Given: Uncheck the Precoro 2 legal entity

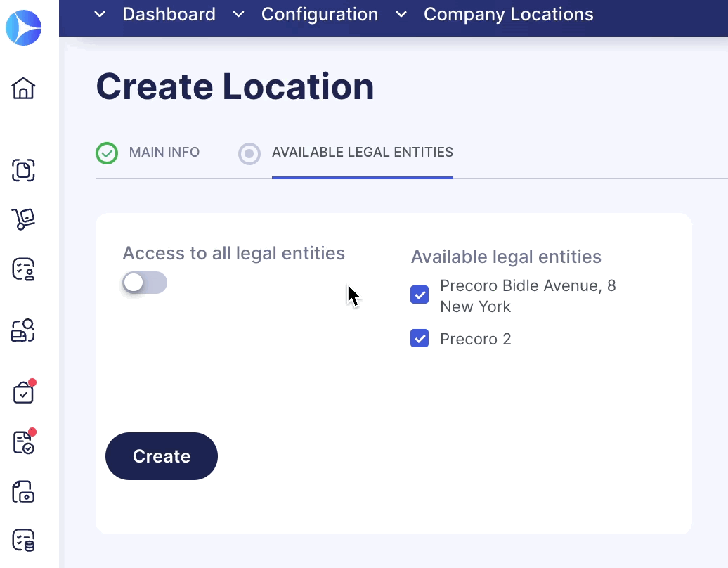Looking at the screenshot, I should 420,338.
